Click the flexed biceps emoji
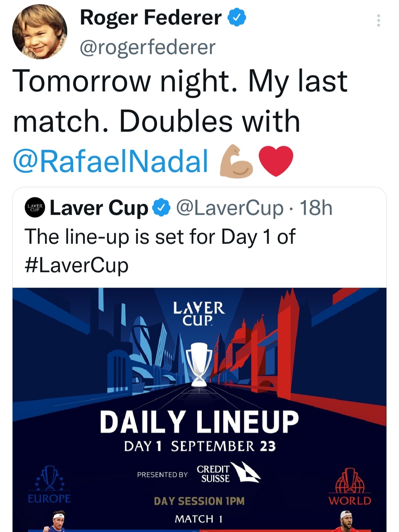Viewport: 399px width, 532px height. 236,162
